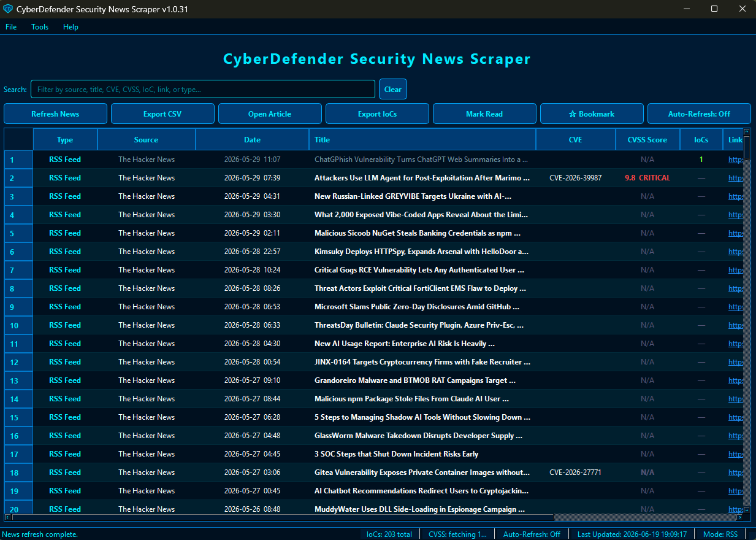Open the File menu
This screenshot has height=540, width=756.
[11, 27]
